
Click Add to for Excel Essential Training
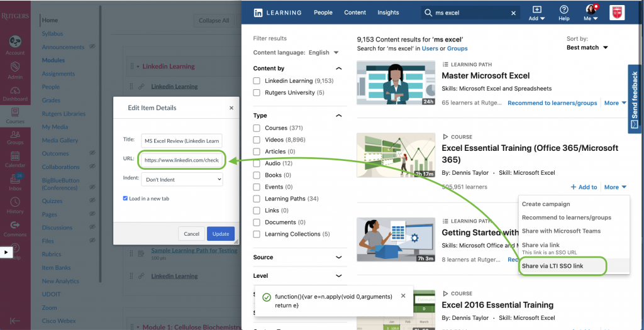tap(584, 187)
